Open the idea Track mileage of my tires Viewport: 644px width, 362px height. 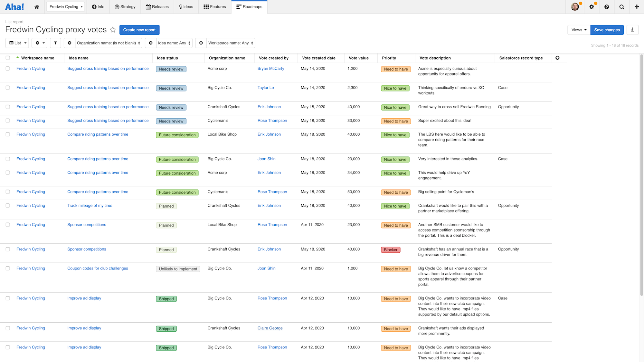pyautogui.click(x=90, y=205)
